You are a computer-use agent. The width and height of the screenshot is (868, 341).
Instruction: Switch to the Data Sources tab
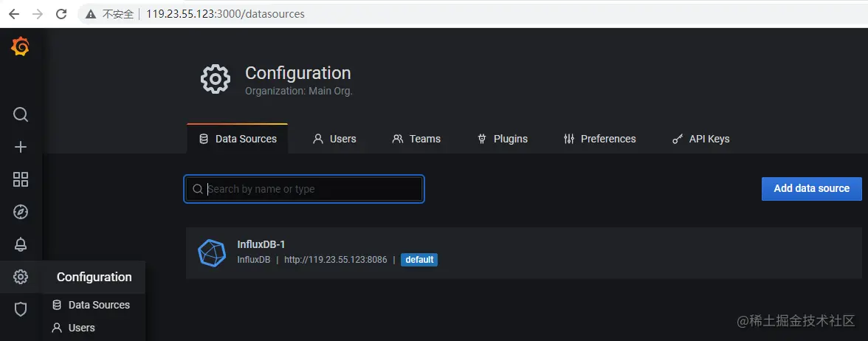[238, 139]
